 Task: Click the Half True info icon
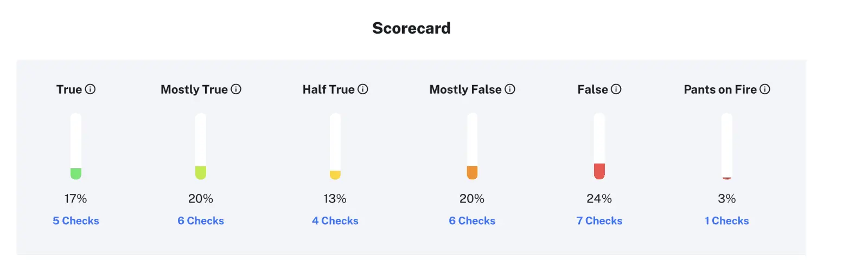tap(363, 89)
